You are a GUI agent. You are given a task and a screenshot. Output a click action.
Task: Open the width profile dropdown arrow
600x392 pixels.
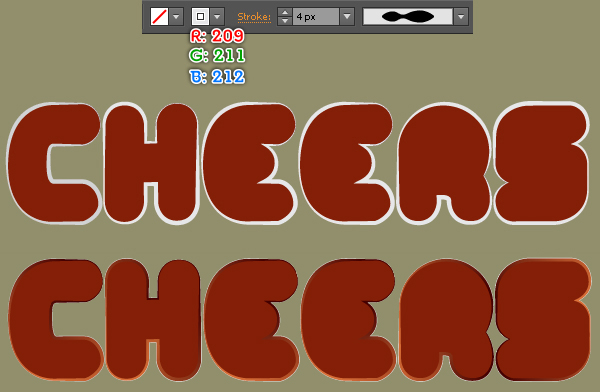pyautogui.click(x=461, y=17)
